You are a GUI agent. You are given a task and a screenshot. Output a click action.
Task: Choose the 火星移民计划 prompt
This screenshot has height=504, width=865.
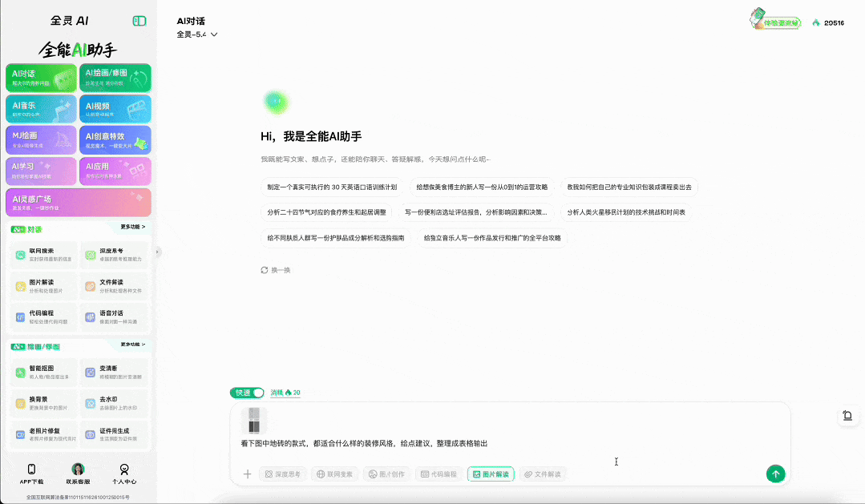pos(626,212)
